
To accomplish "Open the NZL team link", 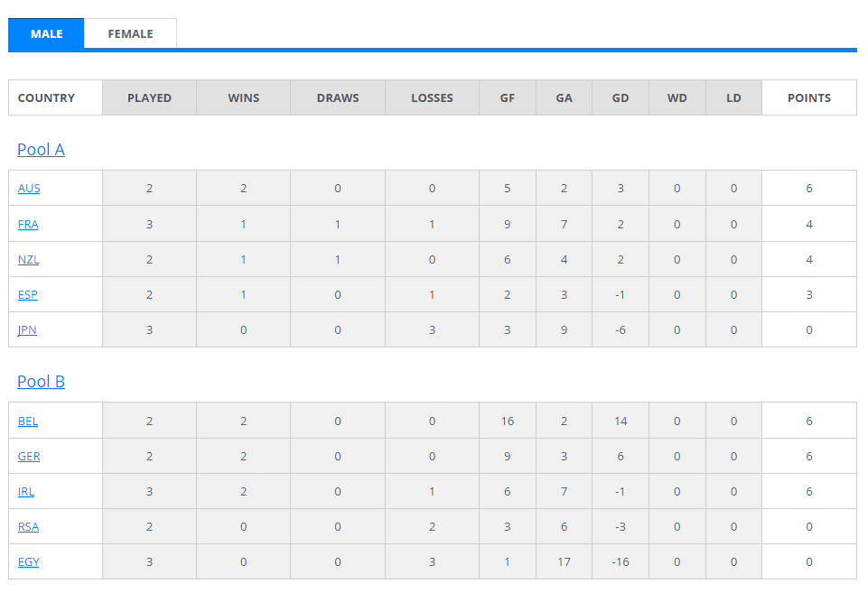I will pos(28,260).
